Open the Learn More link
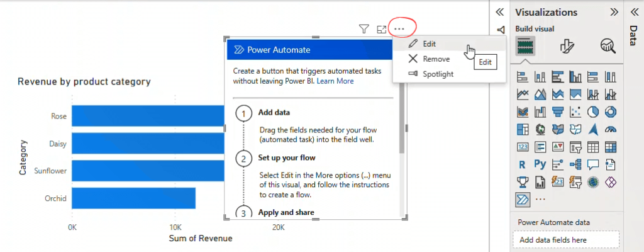Screen dimensions: 644x252 pyautogui.click(x=335, y=81)
